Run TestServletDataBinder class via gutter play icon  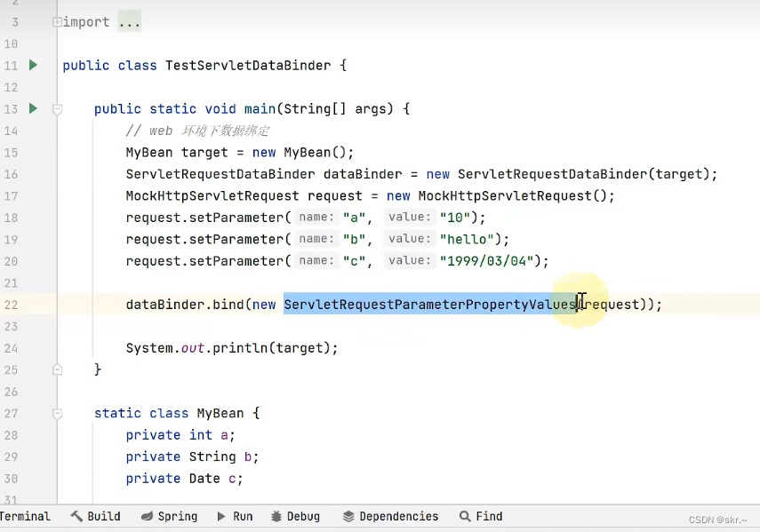pyautogui.click(x=33, y=65)
